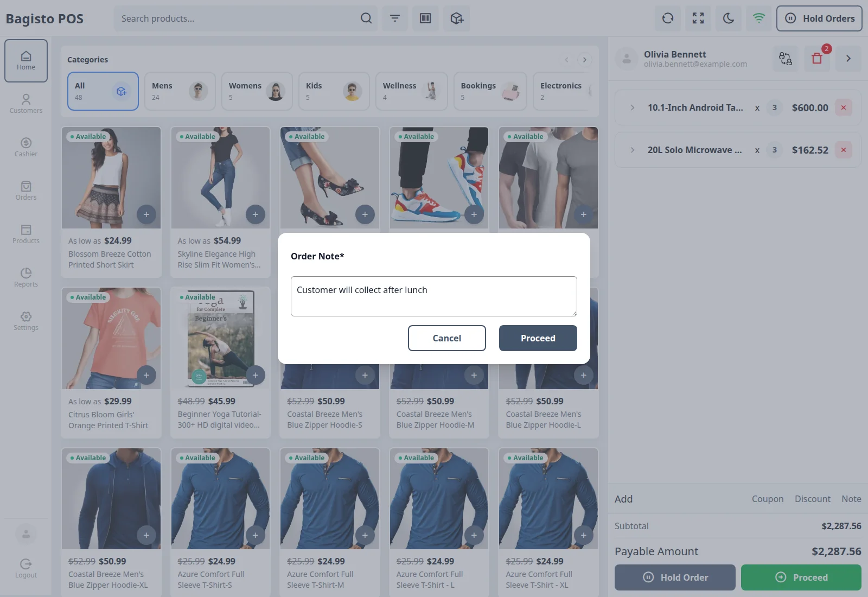Image resolution: width=868 pixels, height=597 pixels.
Task: Open Orders in sidebar
Action: click(26, 191)
